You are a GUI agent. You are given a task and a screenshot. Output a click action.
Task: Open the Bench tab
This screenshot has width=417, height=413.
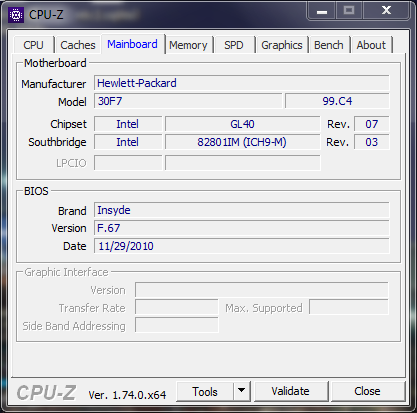(329, 45)
